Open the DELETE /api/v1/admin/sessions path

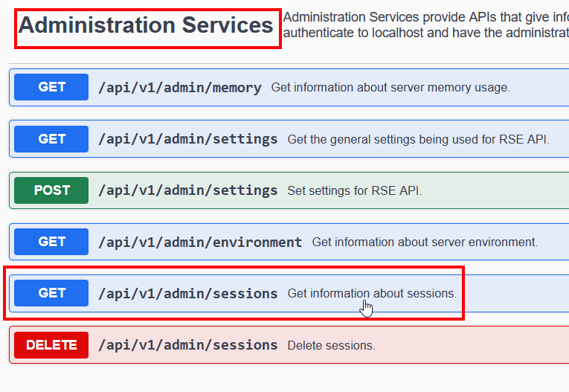click(187, 345)
